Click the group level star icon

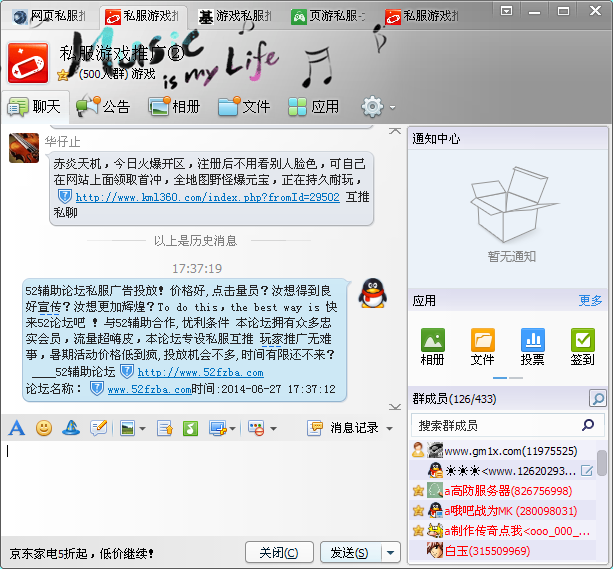click(x=62, y=75)
